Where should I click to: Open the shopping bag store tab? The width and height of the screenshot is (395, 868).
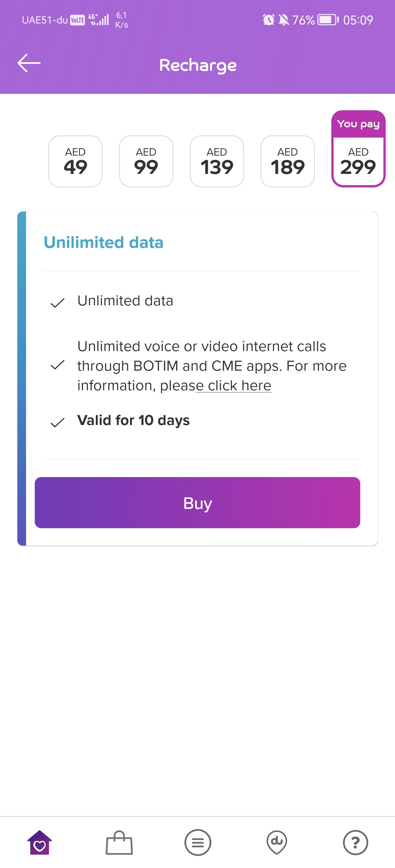pos(119,842)
